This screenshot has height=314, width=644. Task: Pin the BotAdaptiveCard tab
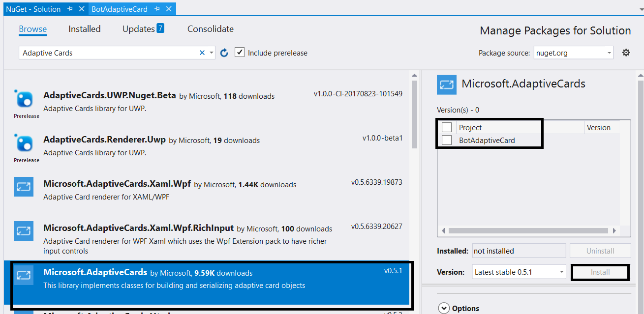click(157, 9)
